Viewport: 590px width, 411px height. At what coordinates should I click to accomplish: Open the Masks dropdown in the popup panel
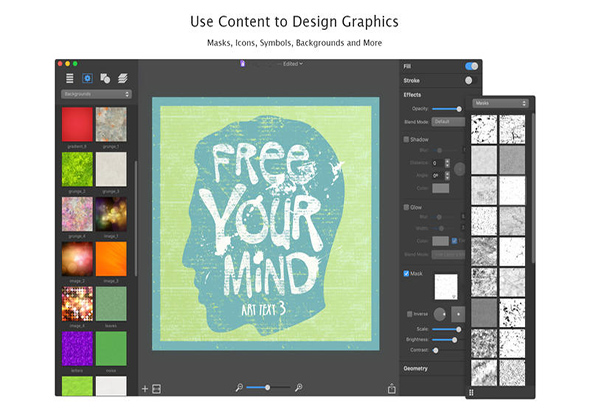coord(500,103)
